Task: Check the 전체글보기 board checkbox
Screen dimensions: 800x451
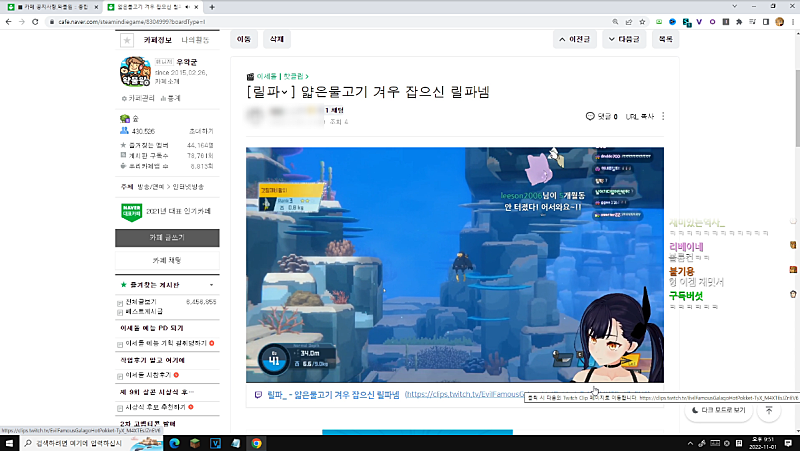Action: click(x=121, y=301)
